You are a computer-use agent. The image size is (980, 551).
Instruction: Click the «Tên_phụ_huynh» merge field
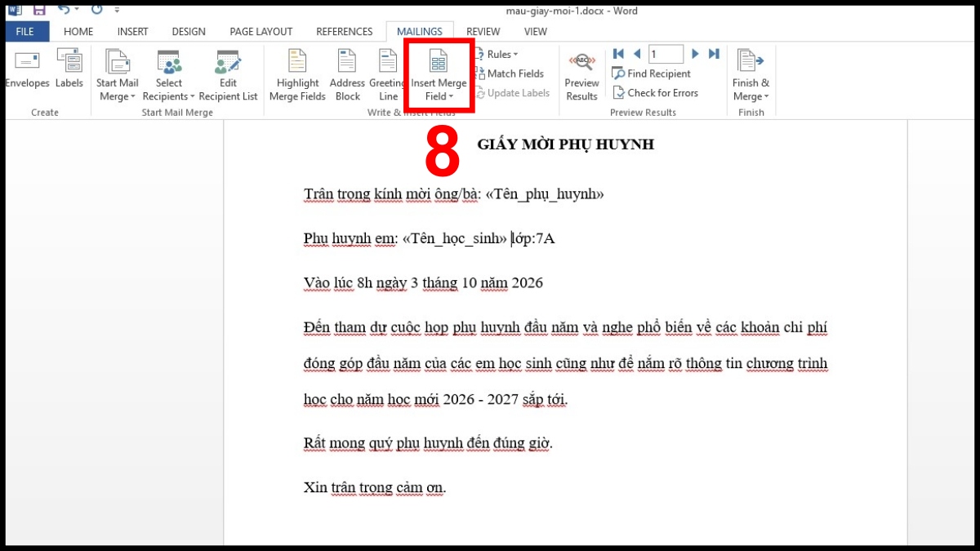pyautogui.click(x=544, y=194)
